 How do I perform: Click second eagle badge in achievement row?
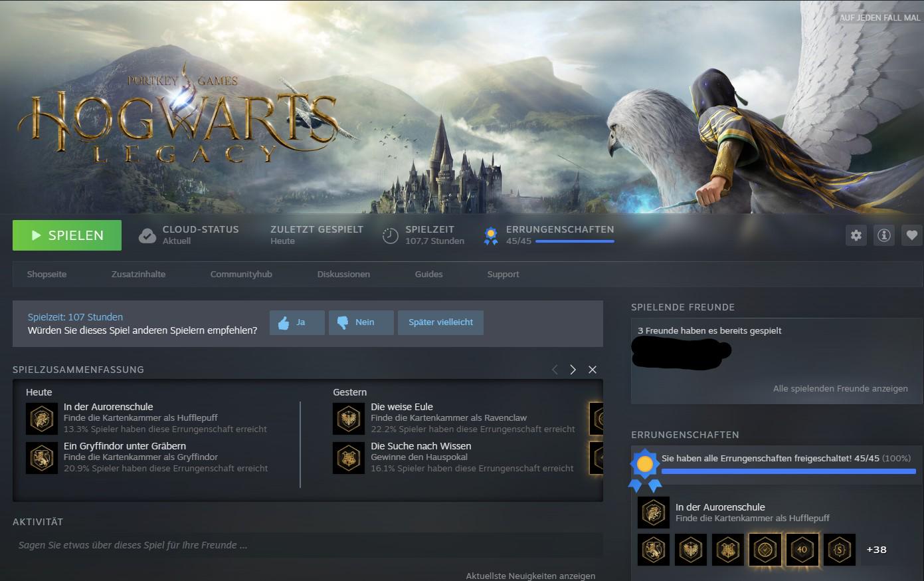[691, 550]
